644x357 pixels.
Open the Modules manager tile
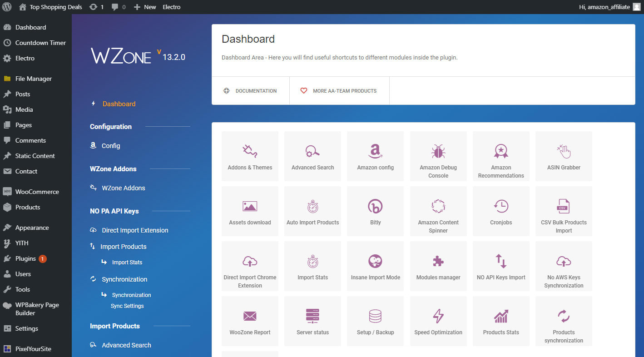tap(438, 266)
